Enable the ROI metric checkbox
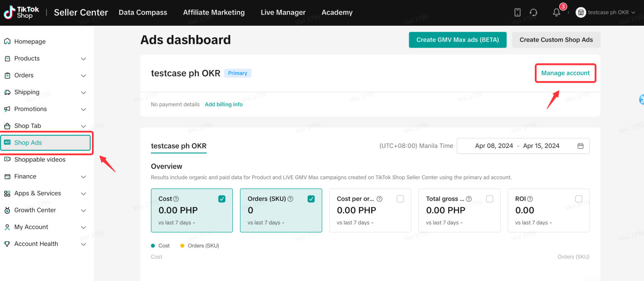The height and width of the screenshot is (281, 644). click(579, 199)
